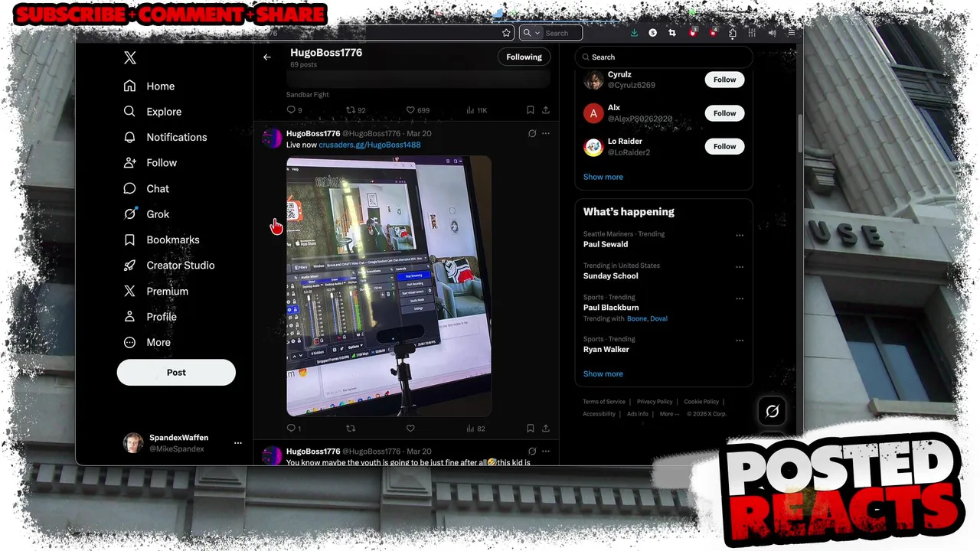The image size is (980, 551).
Task: Open the crusaders.gg/HugoBoss1488 link
Action: pos(369,145)
